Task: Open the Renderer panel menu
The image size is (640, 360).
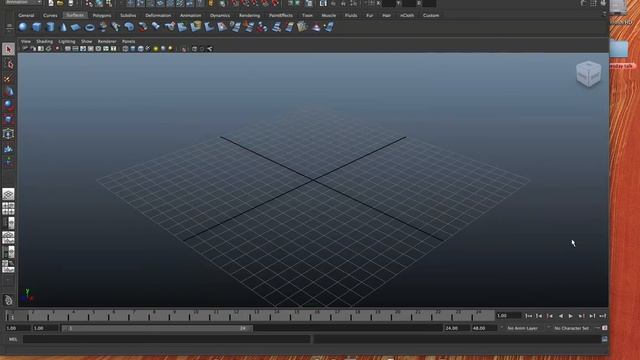Action: pos(107,41)
